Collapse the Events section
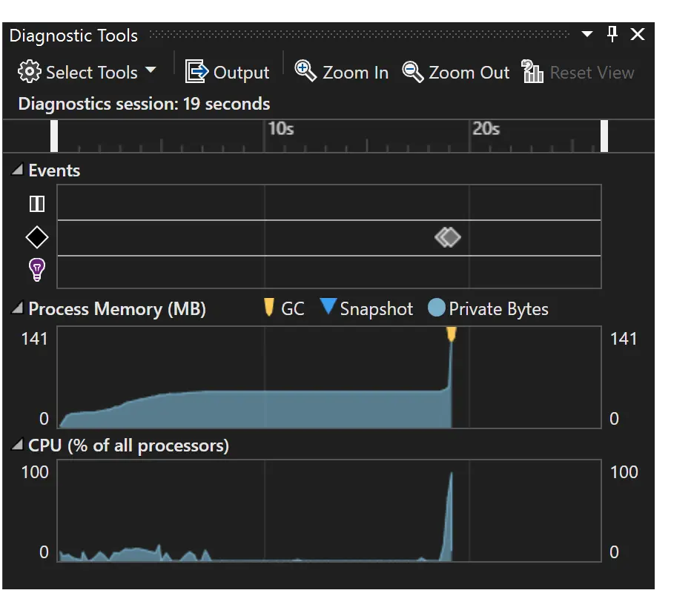The width and height of the screenshot is (694, 616). click(17, 170)
